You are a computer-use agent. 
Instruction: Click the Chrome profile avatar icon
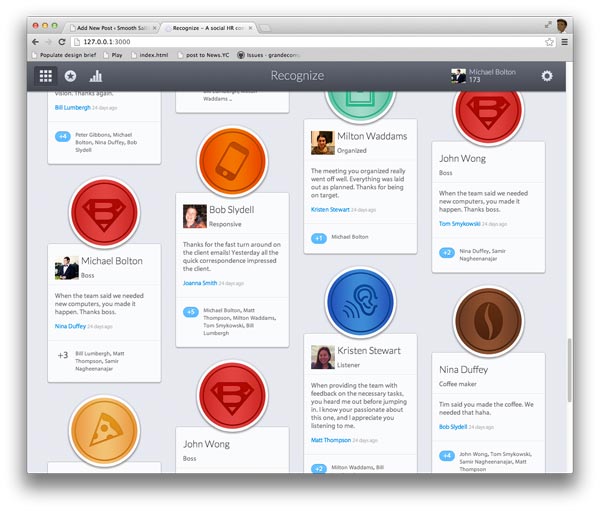tap(562, 26)
